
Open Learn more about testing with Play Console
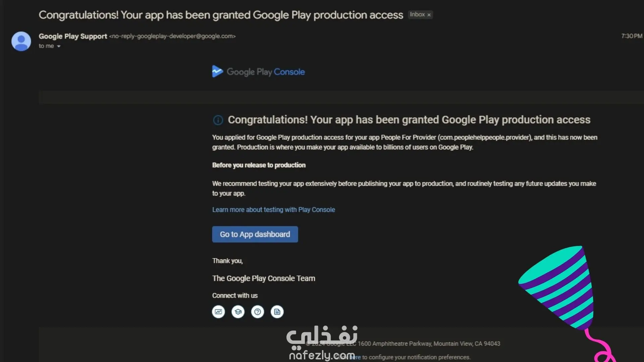click(x=273, y=210)
